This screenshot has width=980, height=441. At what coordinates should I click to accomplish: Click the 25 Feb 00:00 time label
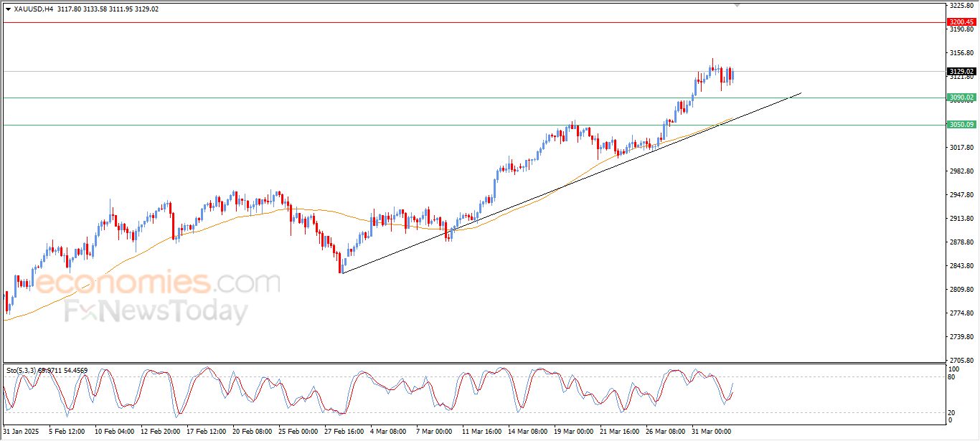(297, 432)
